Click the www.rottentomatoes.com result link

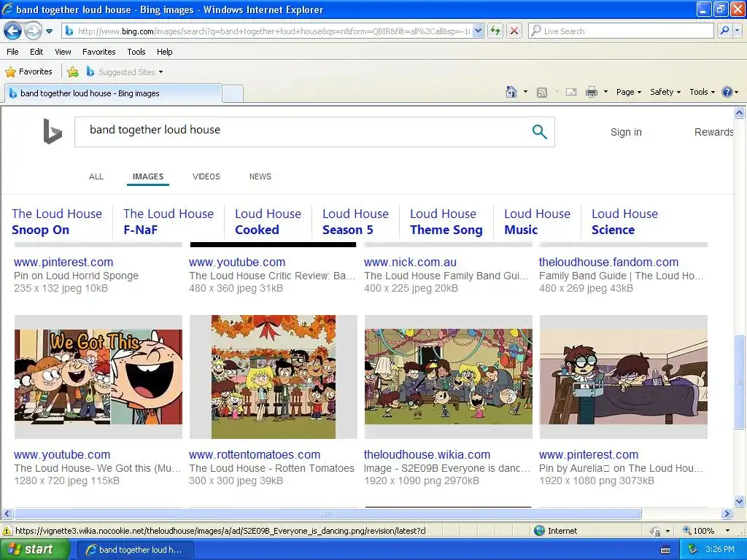255,455
